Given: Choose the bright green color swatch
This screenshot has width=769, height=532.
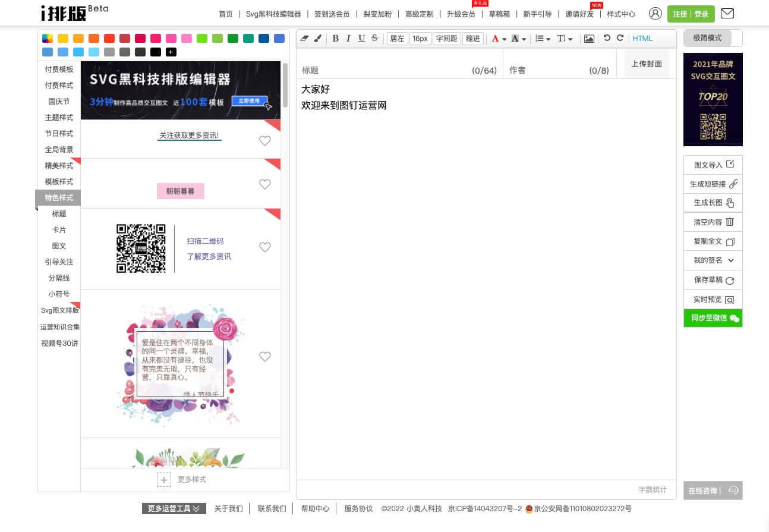Looking at the screenshot, I should point(202,39).
